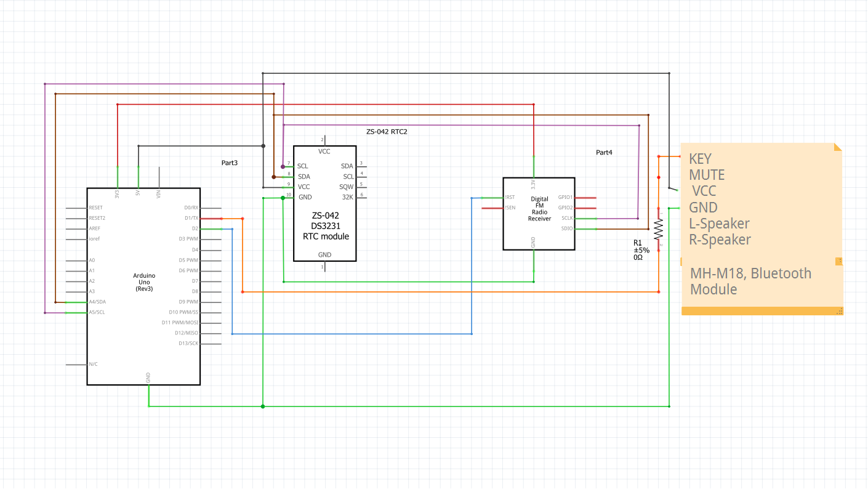Click the SDIO pin on the FM receiver

565,227
